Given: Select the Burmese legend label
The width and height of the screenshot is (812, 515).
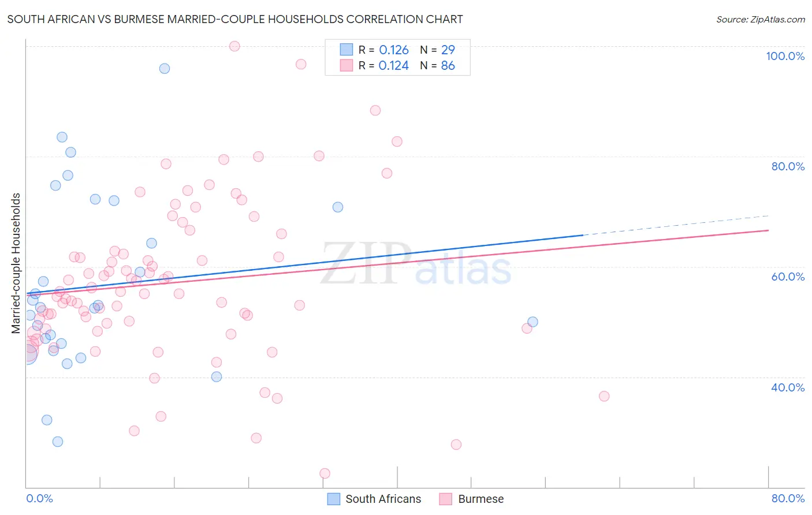Looking at the screenshot, I should coord(481,499).
